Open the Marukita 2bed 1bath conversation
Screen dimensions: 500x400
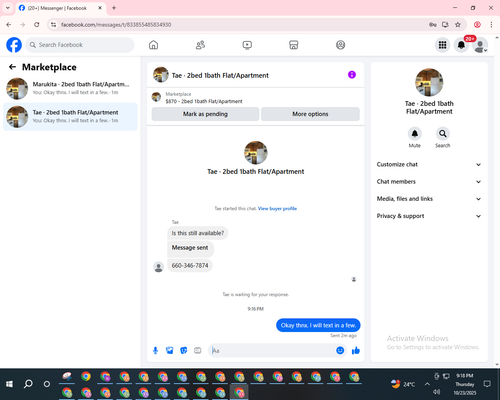click(70, 88)
